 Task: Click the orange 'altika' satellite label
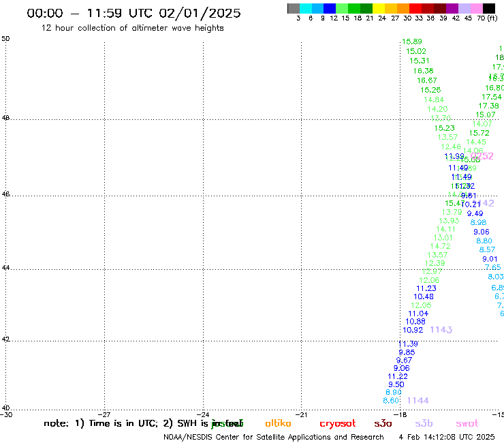(x=278, y=423)
